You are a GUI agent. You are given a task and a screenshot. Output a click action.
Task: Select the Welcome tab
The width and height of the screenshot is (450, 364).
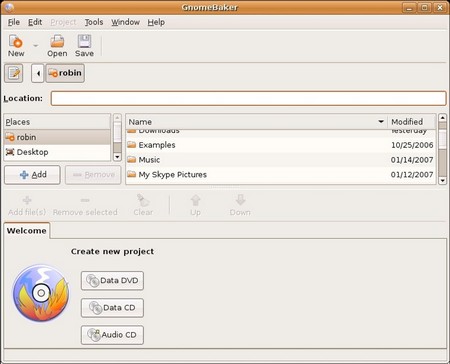26,231
